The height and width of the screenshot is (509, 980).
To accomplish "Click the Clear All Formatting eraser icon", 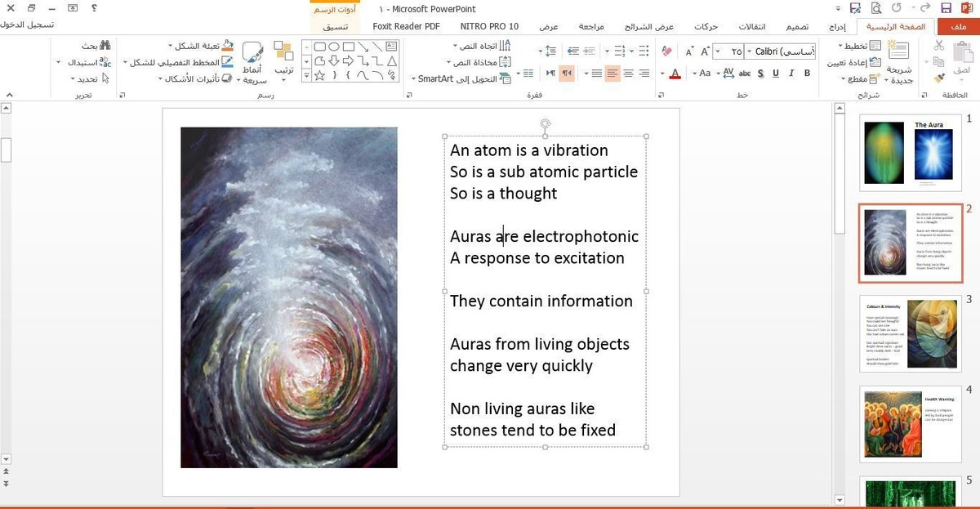I will point(667,51).
